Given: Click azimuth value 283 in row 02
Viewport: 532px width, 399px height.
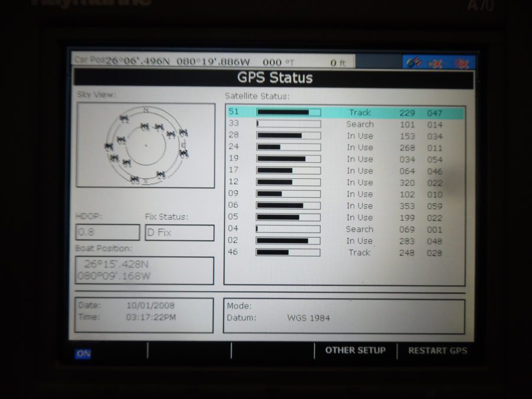Looking at the screenshot, I should click(407, 241).
